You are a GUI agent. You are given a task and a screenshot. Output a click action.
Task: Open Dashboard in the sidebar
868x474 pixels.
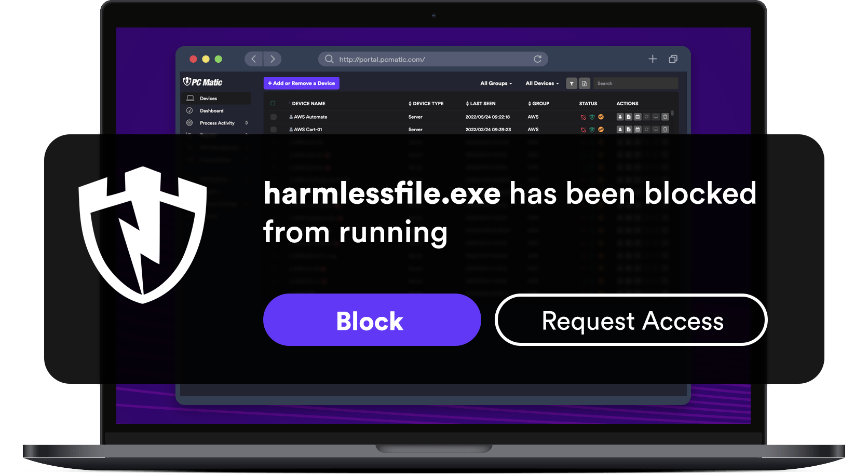(x=211, y=110)
